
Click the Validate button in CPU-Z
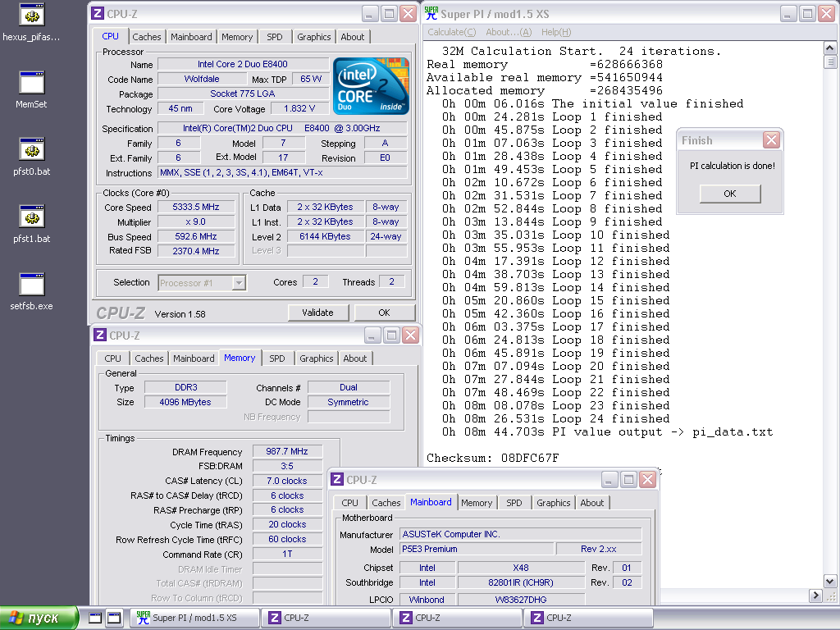point(317,313)
